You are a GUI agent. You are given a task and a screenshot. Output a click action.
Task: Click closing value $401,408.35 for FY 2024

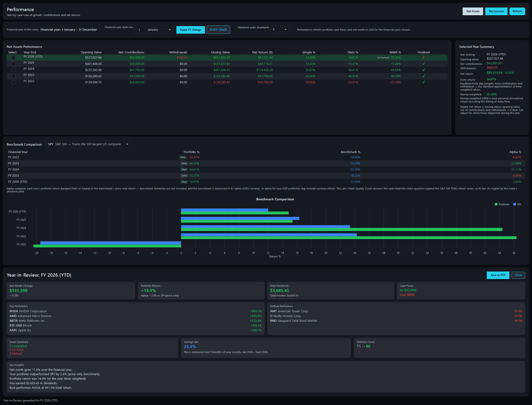(x=222, y=70)
